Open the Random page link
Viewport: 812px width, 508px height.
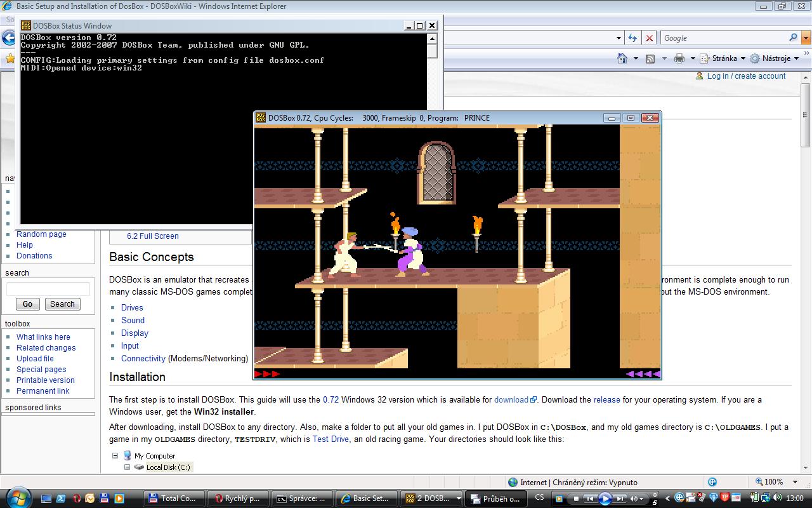pos(41,234)
